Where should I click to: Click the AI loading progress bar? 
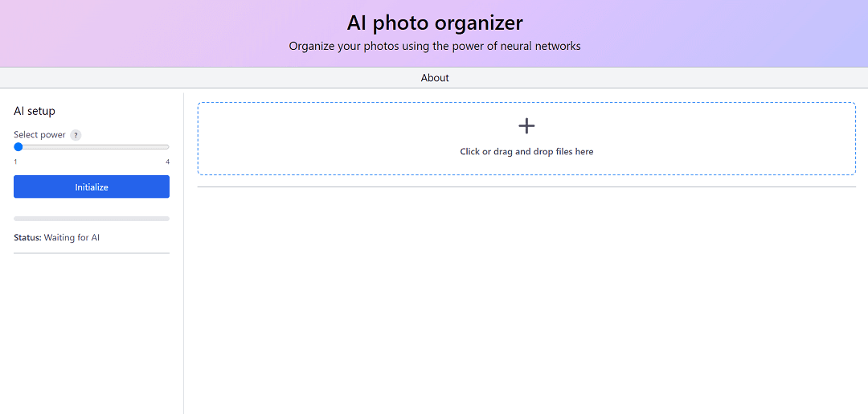(x=92, y=219)
